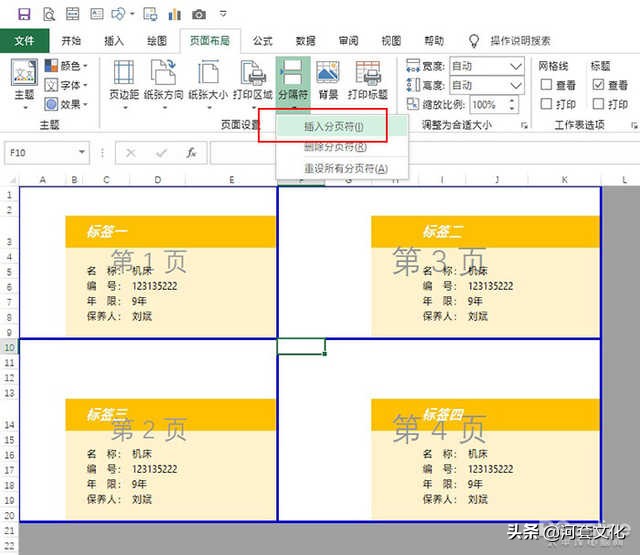Select column K header
Image resolution: width=640 pixels, height=555 pixels.
[564, 180]
